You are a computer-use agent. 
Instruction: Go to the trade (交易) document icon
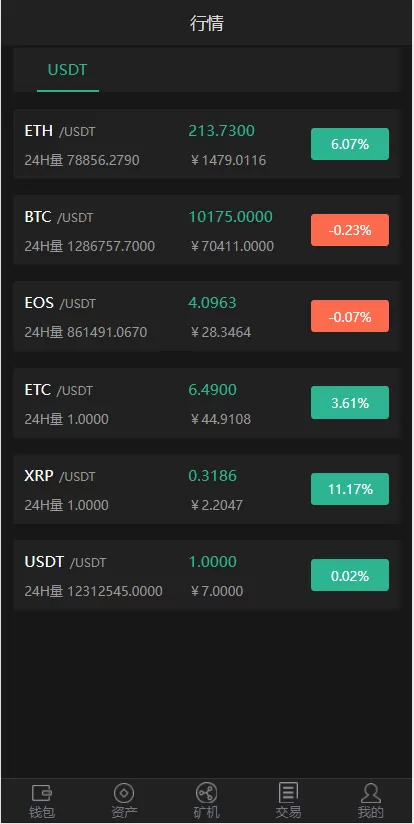coord(288,792)
